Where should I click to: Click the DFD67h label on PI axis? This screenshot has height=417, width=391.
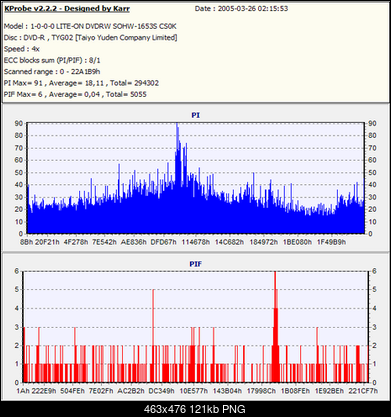(x=163, y=242)
